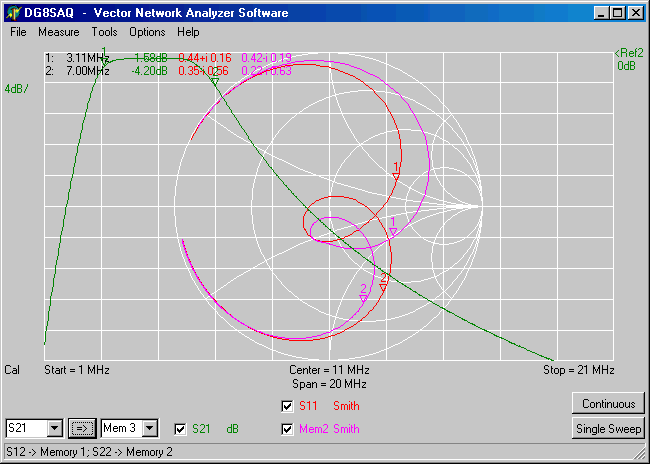The width and height of the screenshot is (650, 464).
Task: Click the <Ref2 0dB reference label
Action: click(628, 59)
